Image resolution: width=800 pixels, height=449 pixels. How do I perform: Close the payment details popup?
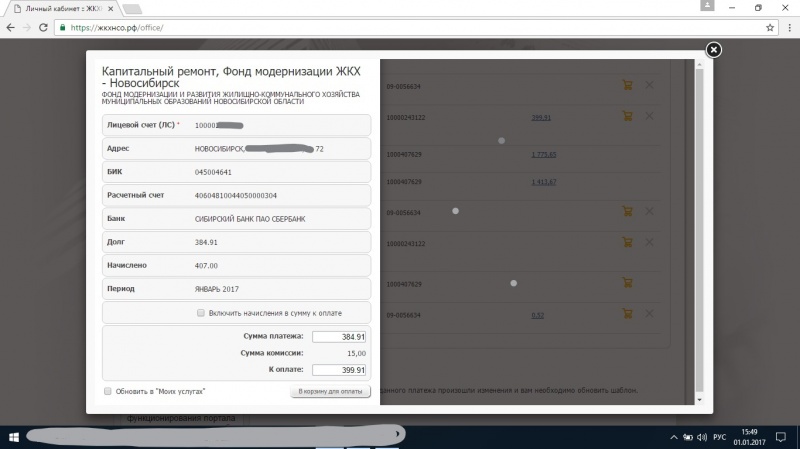pos(713,50)
